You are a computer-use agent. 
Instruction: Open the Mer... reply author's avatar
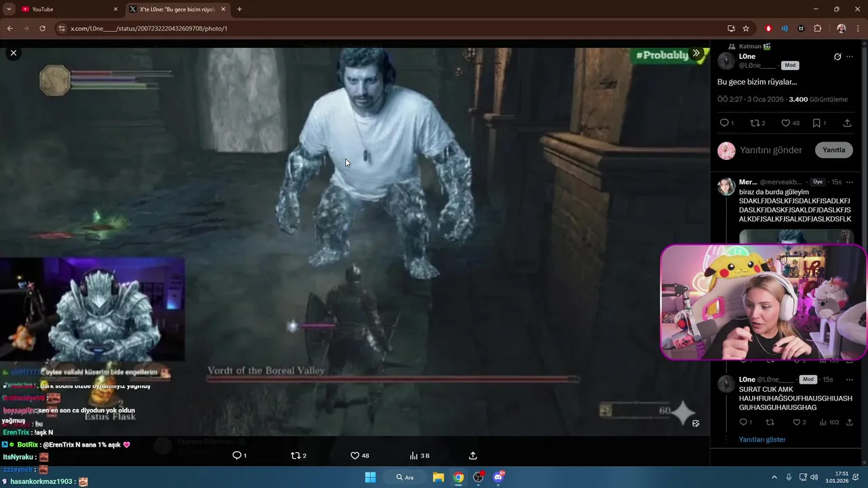(x=726, y=186)
